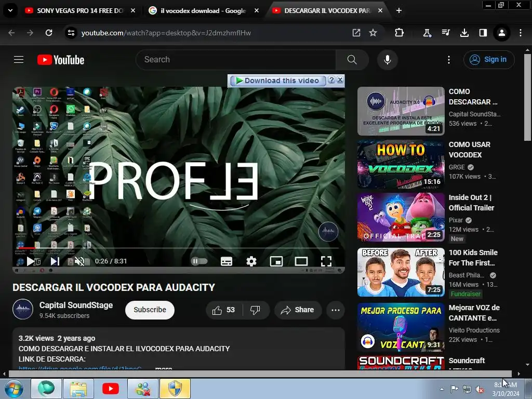Close the il vocodex Google tab
Image resolution: width=532 pixels, height=399 pixels.
tap(257, 10)
